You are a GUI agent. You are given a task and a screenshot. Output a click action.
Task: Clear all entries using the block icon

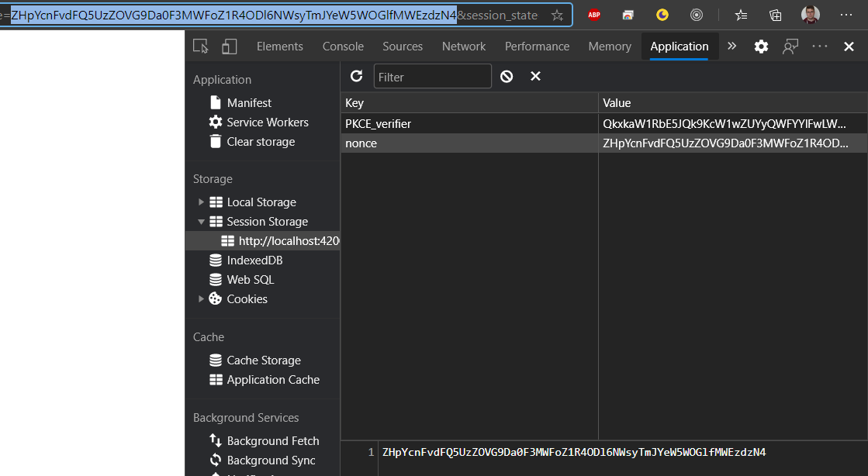[505, 76]
